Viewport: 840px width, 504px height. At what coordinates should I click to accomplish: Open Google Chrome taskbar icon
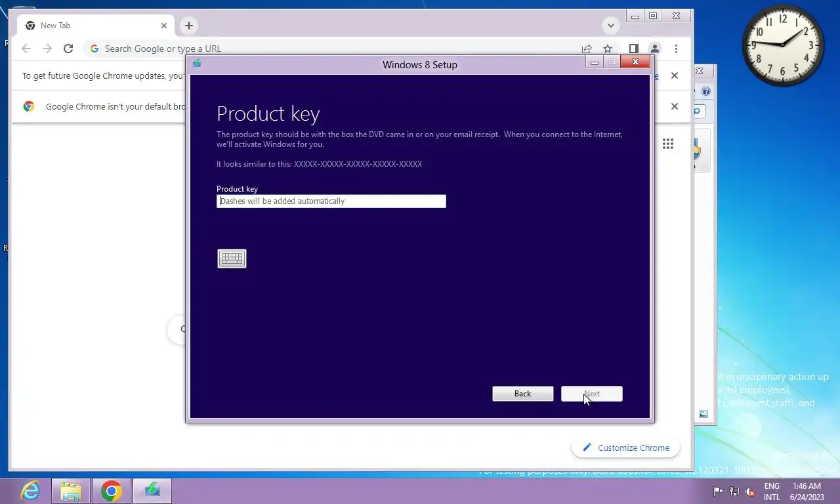[x=112, y=491]
